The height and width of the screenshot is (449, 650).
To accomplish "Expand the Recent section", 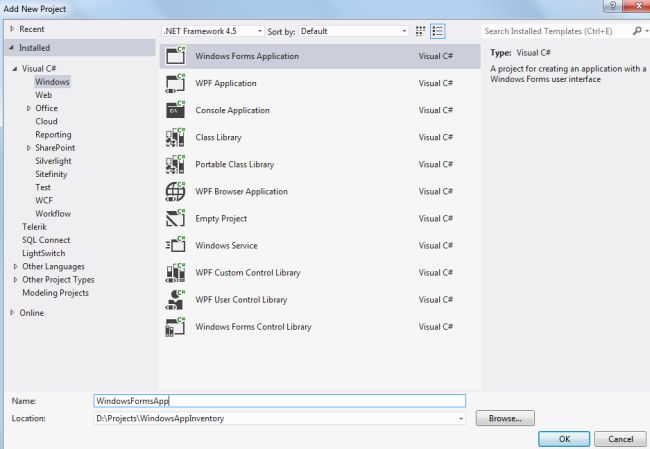I will click(12, 29).
